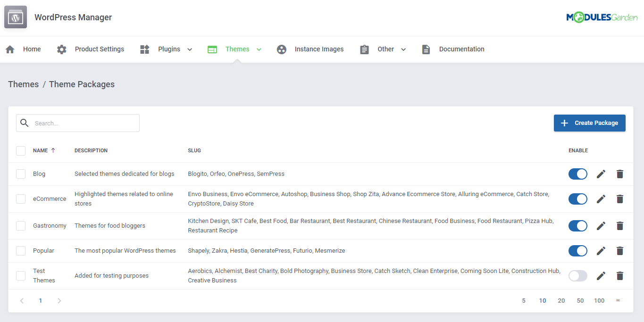
Task: Open Product Settings via gear icon
Action: point(61,49)
